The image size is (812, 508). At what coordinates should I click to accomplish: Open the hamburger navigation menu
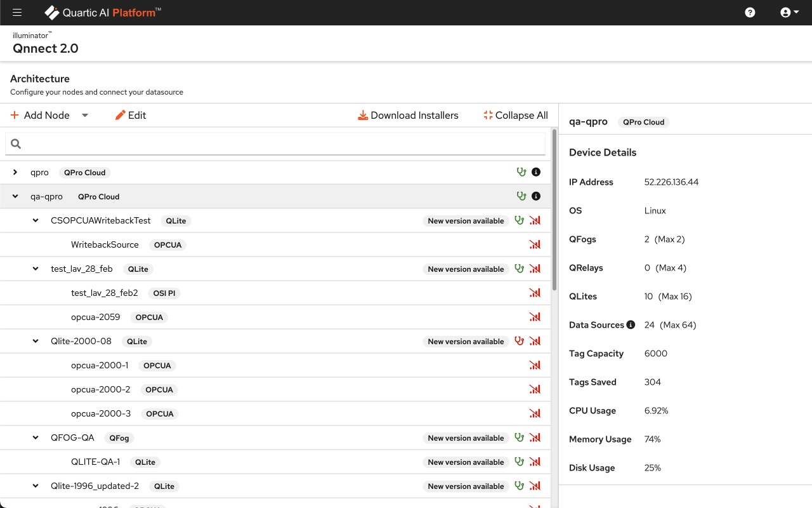coord(17,13)
